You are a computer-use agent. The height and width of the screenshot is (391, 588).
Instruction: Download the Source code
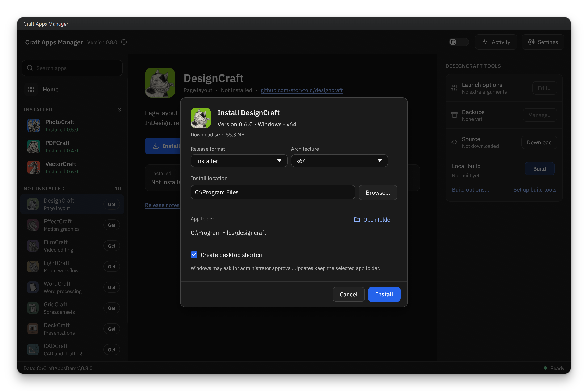[x=539, y=142]
